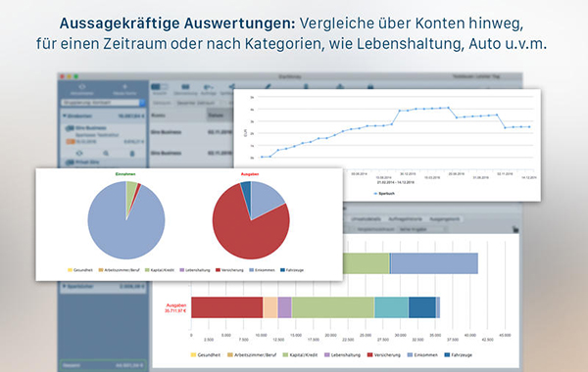
Task: Collapse the Girokonten account group
Action: 65,116
